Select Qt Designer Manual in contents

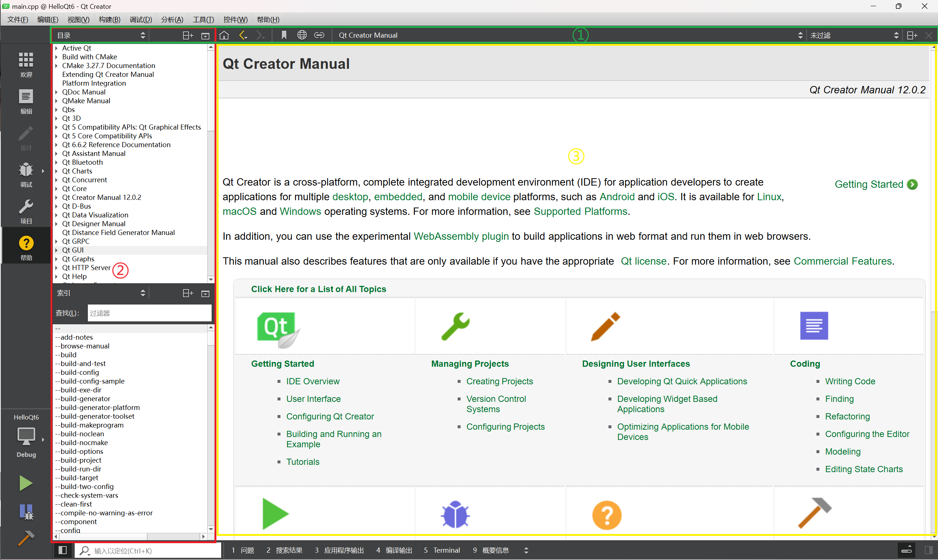[94, 224]
